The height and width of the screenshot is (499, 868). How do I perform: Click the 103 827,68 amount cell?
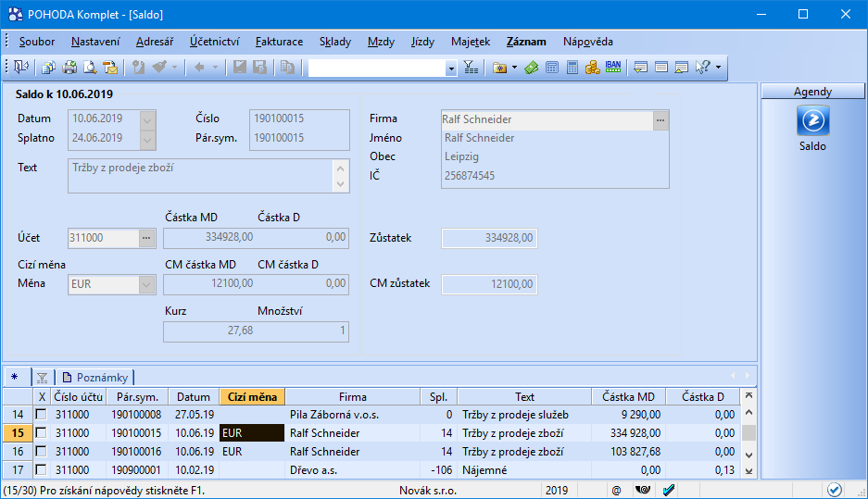click(628, 452)
